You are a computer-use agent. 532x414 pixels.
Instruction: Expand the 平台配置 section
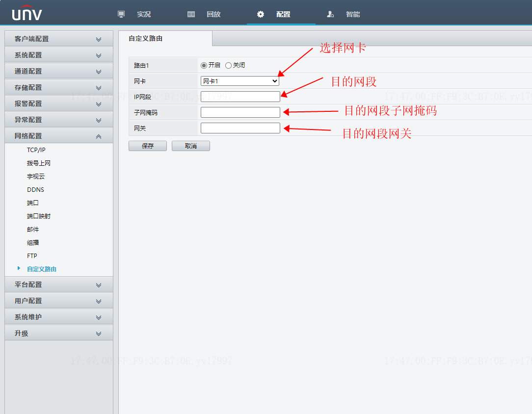59,285
